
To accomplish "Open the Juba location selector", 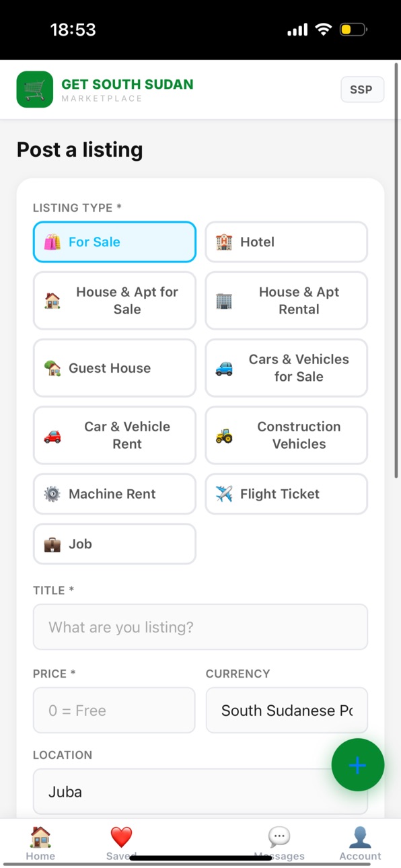I will [x=200, y=791].
